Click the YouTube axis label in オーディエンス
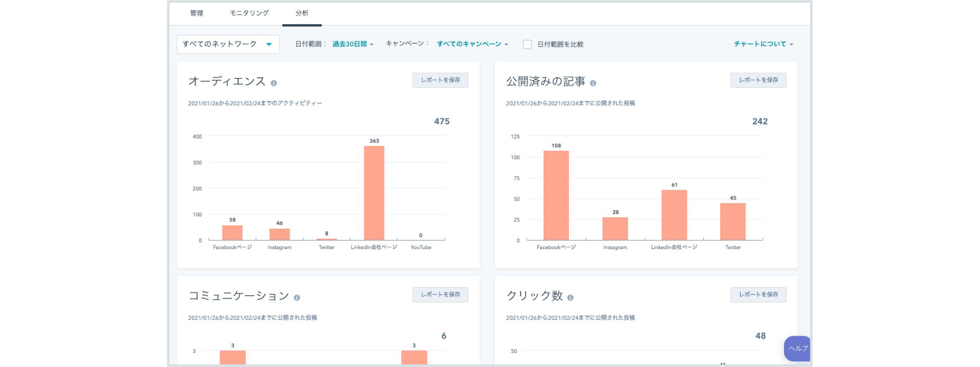 click(x=421, y=247)
